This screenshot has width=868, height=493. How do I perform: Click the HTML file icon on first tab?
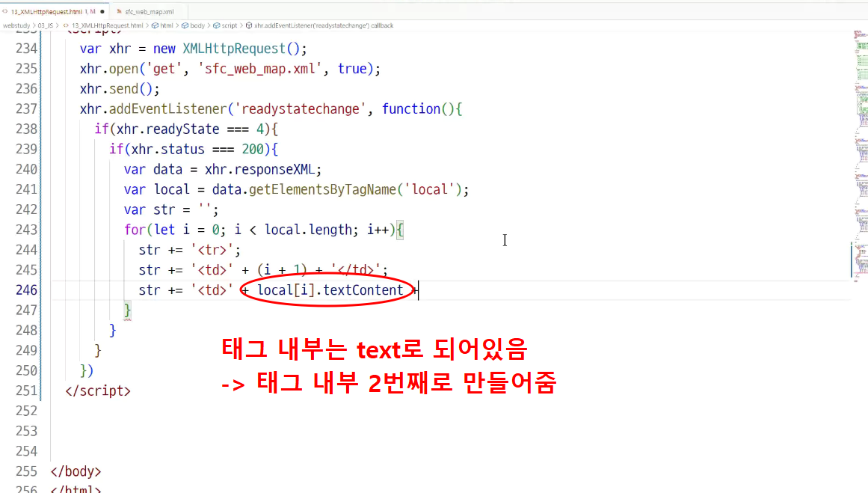coord(5,11)
